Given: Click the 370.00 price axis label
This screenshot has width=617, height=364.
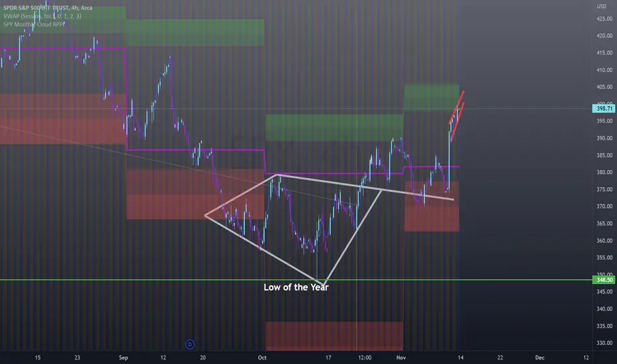Looking at the screenshot, I should coord(604,206).
